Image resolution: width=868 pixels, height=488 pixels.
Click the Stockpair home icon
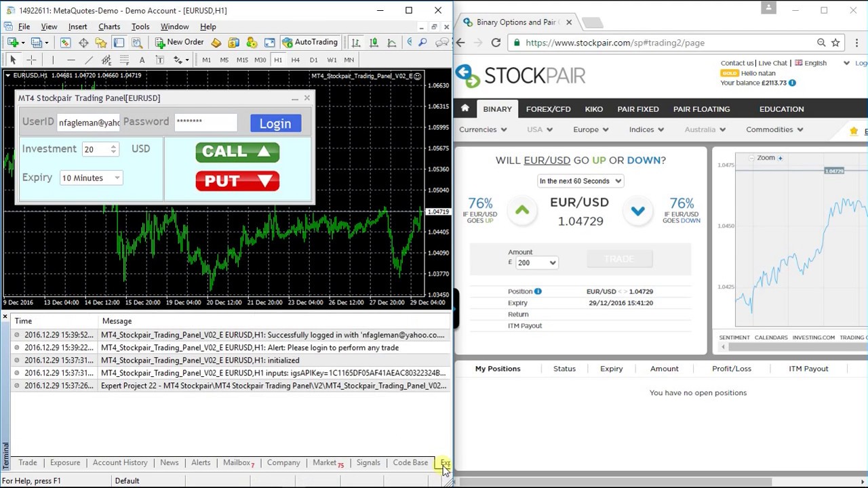pyautogui.click(x=465, y=108)
